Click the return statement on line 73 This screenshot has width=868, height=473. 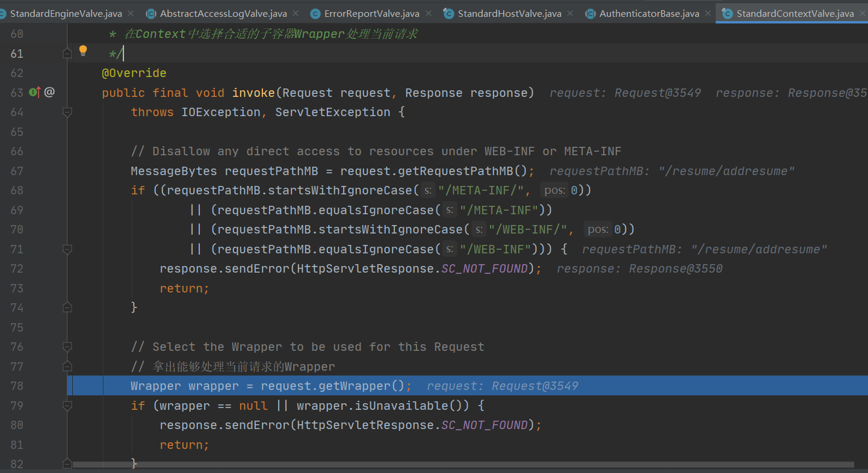tap(181, 288)
